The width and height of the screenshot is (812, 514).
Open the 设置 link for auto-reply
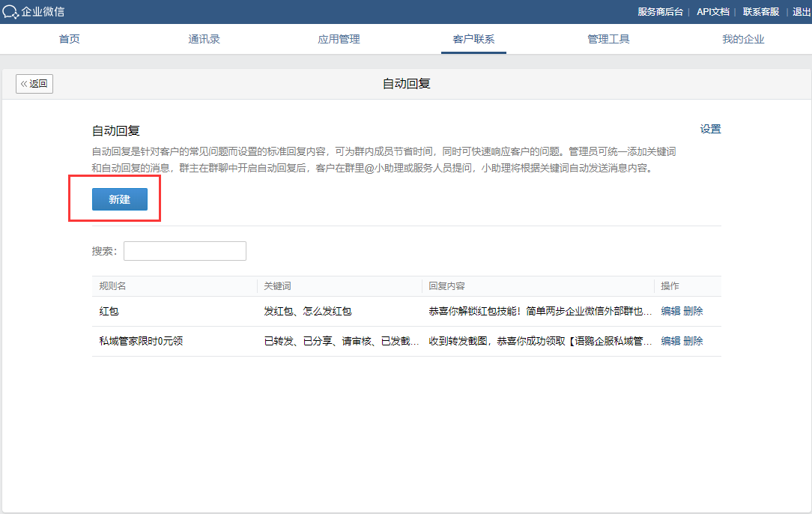point(710,129)
